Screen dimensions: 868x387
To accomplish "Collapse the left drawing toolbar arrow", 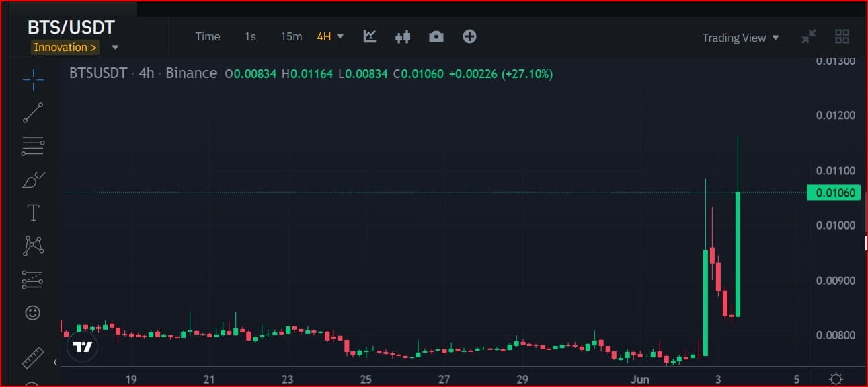I will 56,363.
